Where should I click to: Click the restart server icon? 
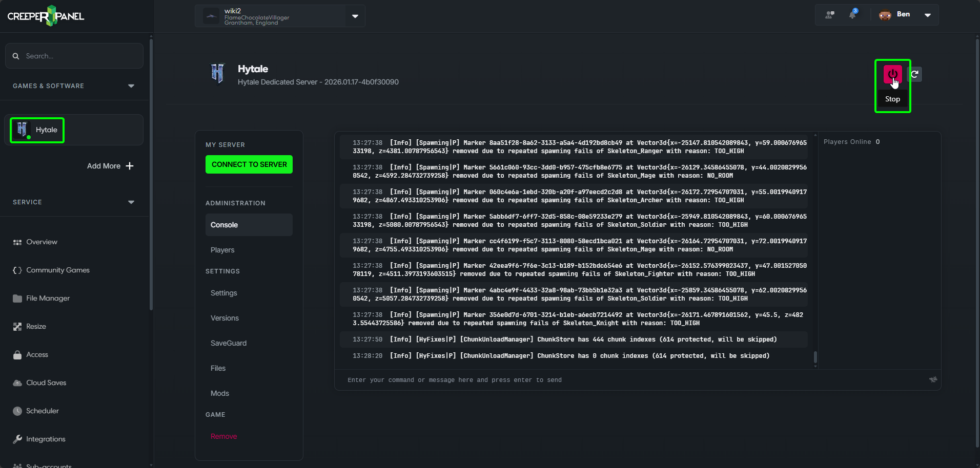pyautogui.click(x=915, y=74)
